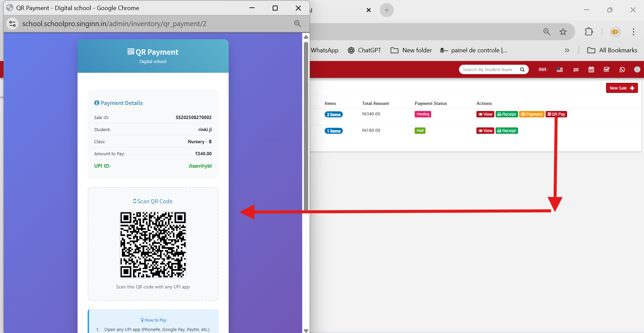Screen dimensions: 644x333
Task: Open the user profile avatar
Action: point(637,69)
